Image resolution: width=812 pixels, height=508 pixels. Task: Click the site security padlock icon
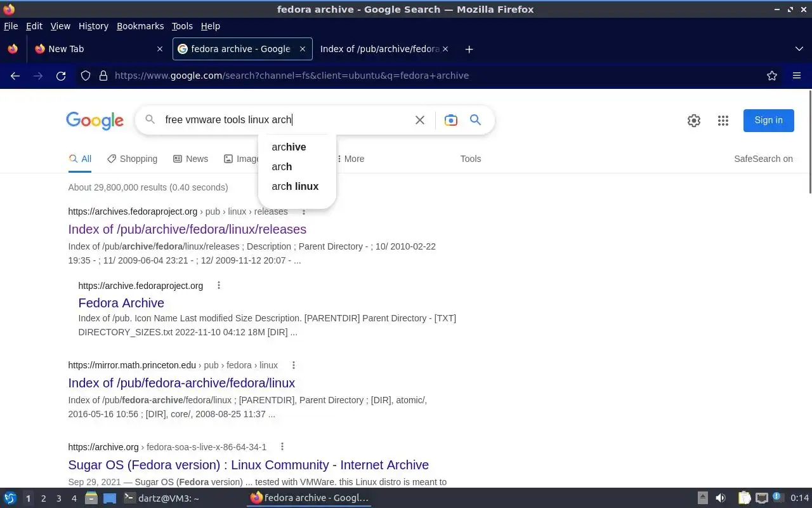[x=103, y=76]
